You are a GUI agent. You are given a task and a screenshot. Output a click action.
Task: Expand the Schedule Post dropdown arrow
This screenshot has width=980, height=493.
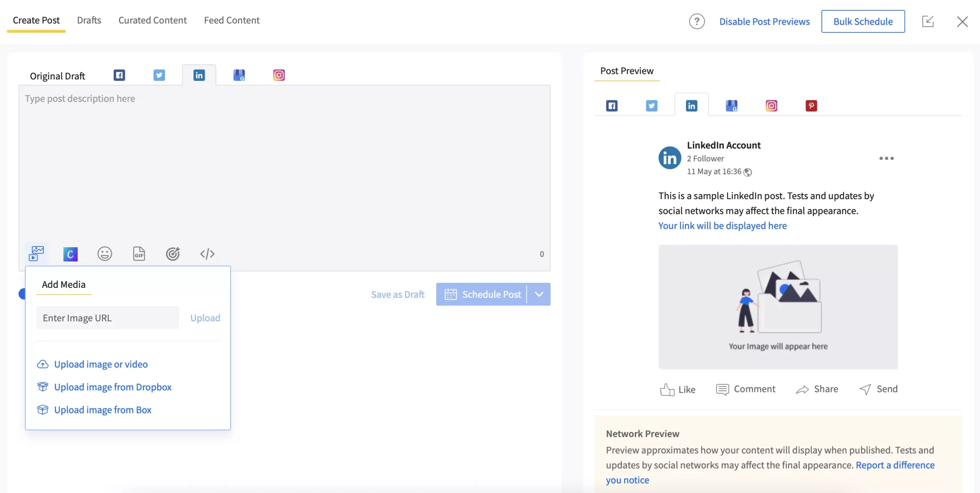click(539, 294)
